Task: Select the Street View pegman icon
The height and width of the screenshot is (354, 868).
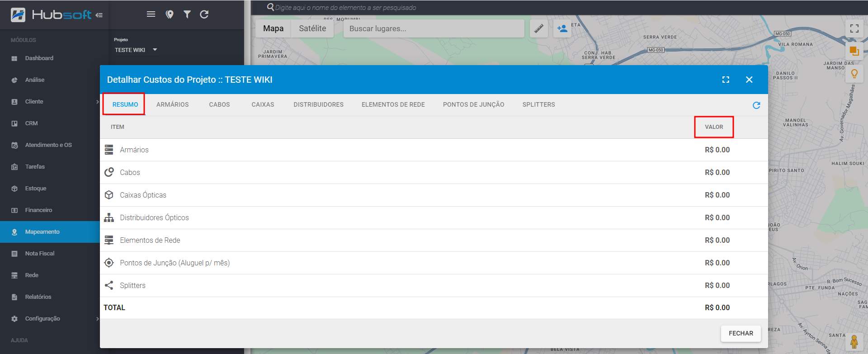Action: coord(854,341)
